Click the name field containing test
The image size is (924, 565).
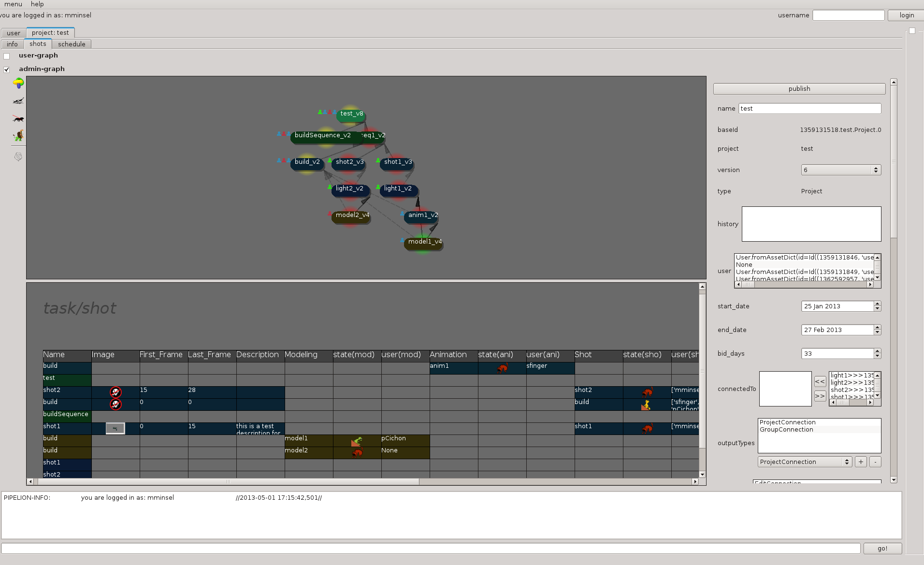pos(809,109)
